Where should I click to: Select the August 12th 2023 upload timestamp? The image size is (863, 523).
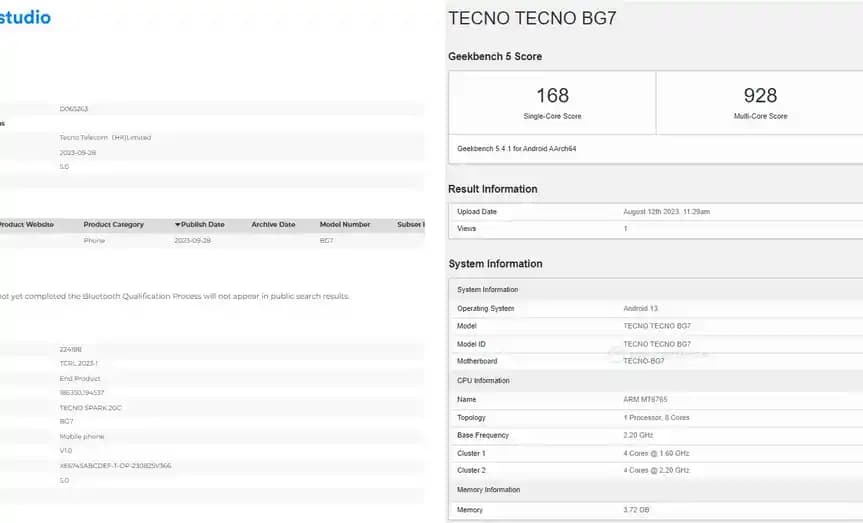point(667,212)
